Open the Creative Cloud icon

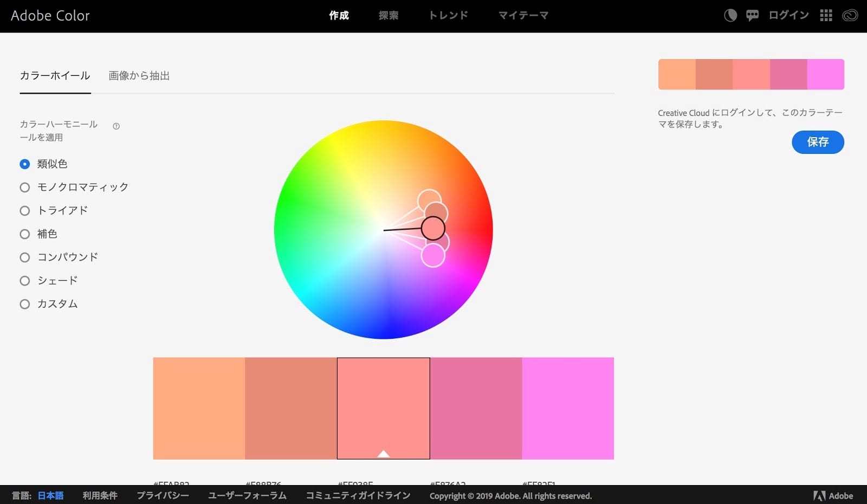click(x=850, y=16)
